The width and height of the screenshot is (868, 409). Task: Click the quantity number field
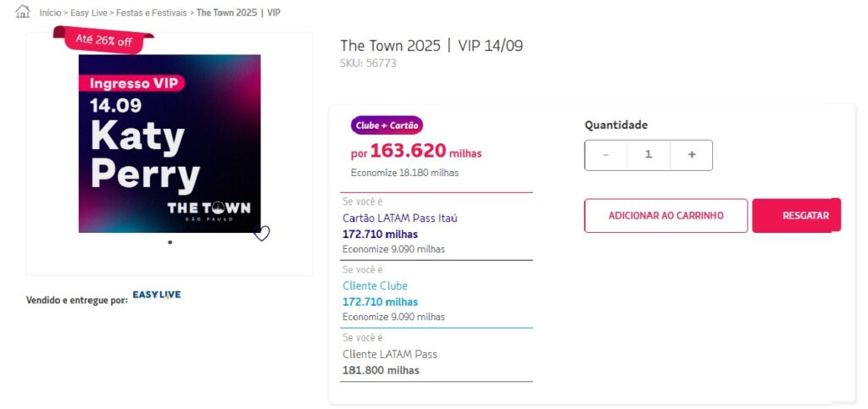point(648,155)
